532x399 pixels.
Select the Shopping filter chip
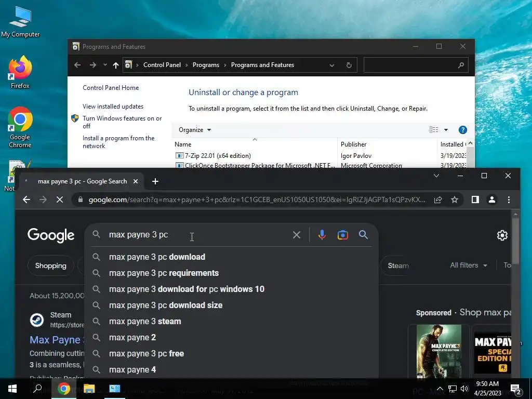[50, 265]
